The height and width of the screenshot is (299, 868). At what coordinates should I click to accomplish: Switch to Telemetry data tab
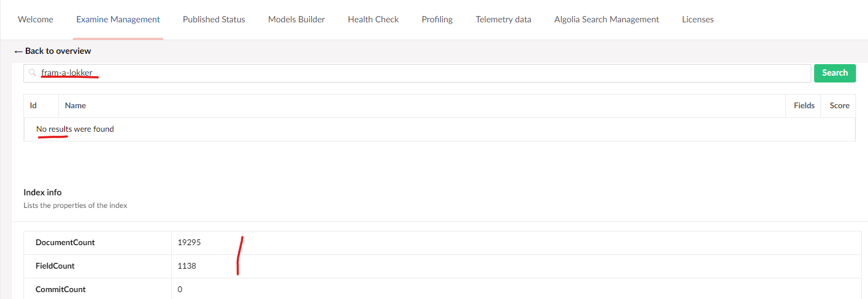pos(503,19)
